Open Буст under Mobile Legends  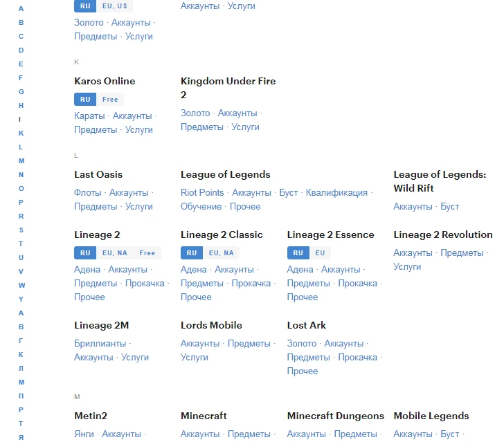450,434
